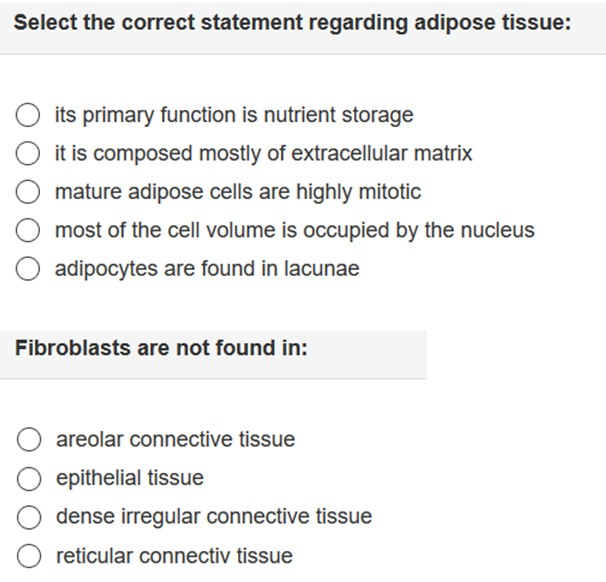Click the 'Fibroblasts are not found in' heading
The image size is (606, 582).
[x=161, y=348]
